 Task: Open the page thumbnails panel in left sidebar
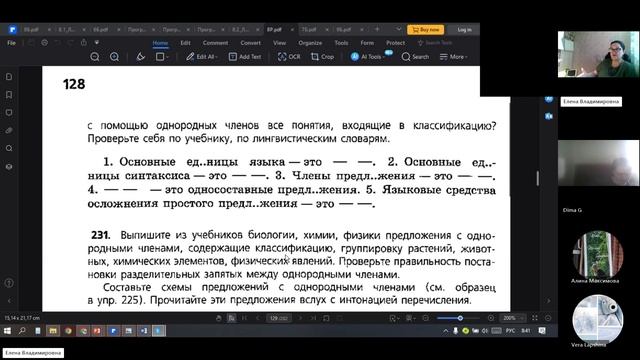click(9, 77)
